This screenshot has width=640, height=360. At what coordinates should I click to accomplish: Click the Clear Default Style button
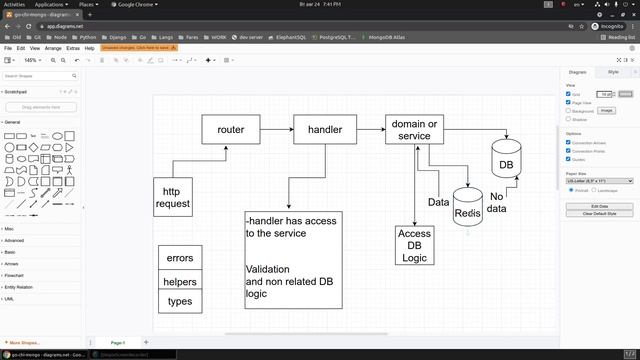[600, 213]
